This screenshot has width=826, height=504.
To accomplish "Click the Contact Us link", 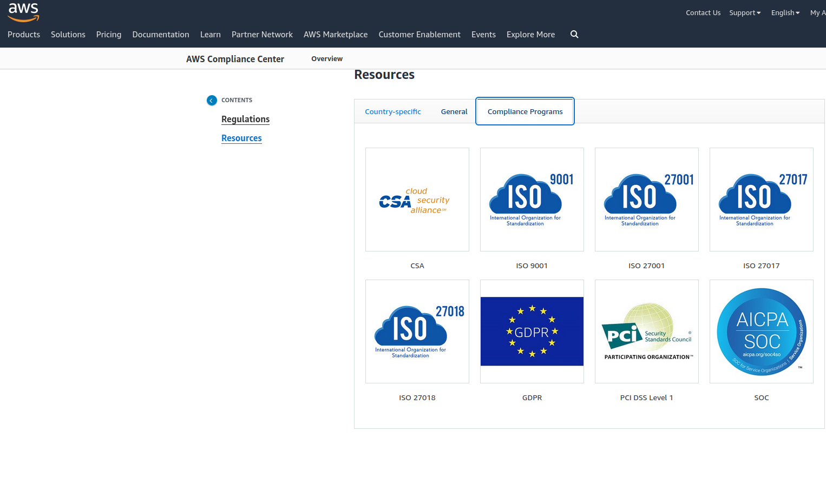I will click(703, 12).
